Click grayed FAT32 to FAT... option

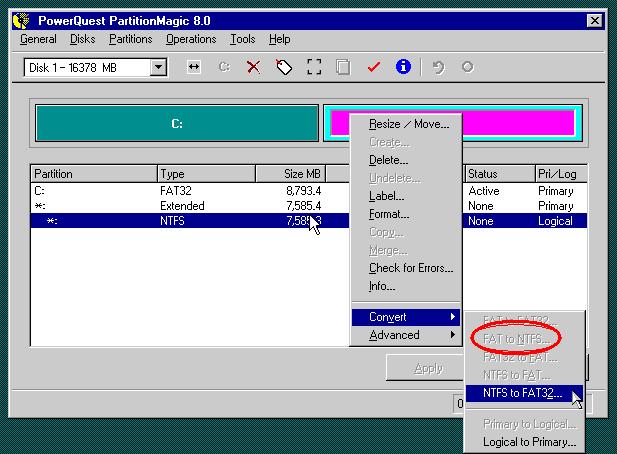point(524,357)
